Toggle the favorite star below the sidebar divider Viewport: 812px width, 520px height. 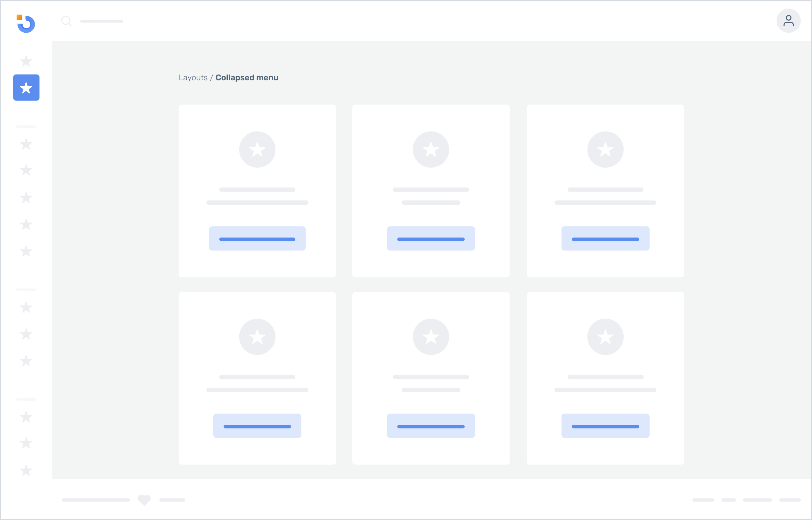(x=26, y=144)
